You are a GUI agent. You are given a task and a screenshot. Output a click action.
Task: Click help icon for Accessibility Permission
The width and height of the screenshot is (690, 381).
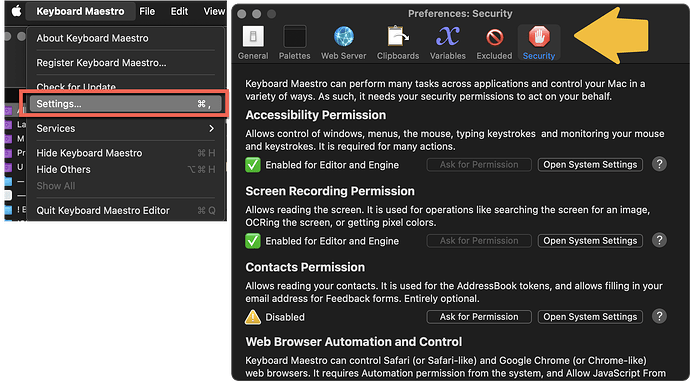pos(659,164)
